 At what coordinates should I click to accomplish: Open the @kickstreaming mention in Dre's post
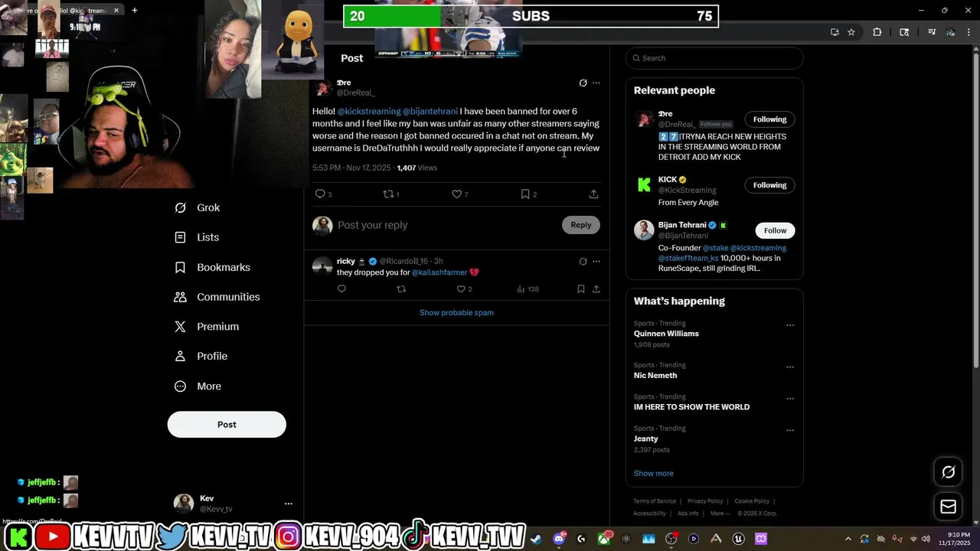point(369,112)
